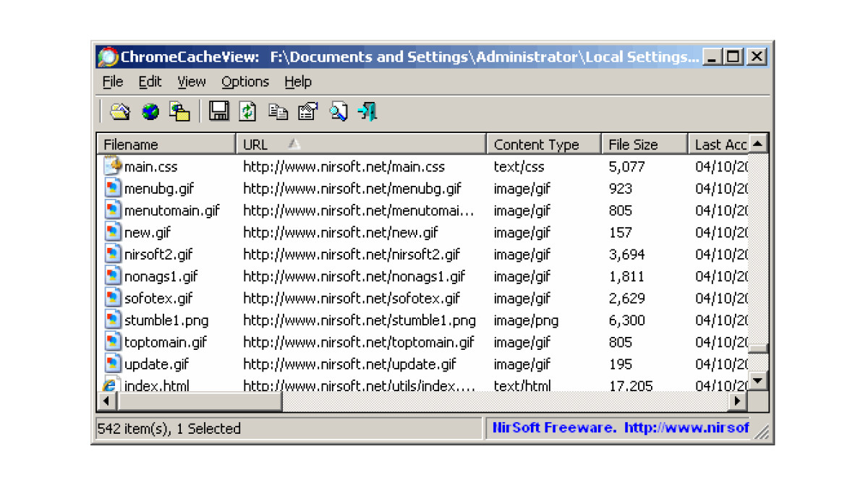This screenshot has height=488, width=868.
Task: Open the Edit menu
Action: pos(150,82)
